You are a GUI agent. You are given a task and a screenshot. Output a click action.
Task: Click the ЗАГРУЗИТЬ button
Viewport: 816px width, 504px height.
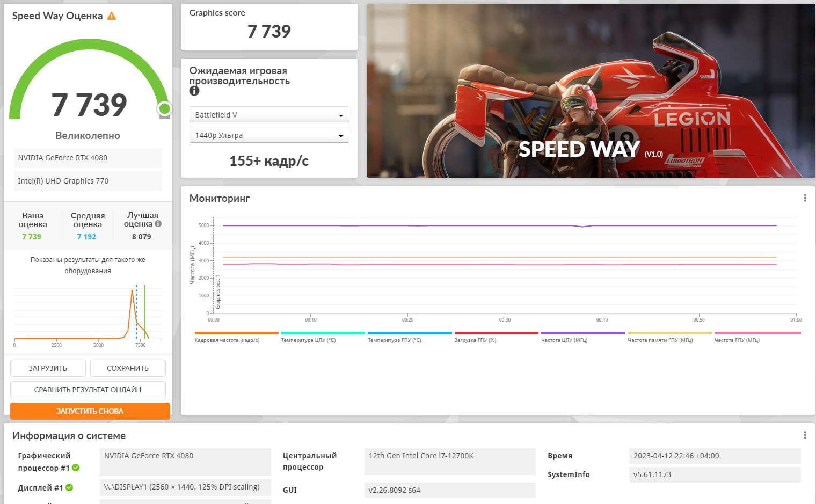pyautogui.click(x=48, y=368)
